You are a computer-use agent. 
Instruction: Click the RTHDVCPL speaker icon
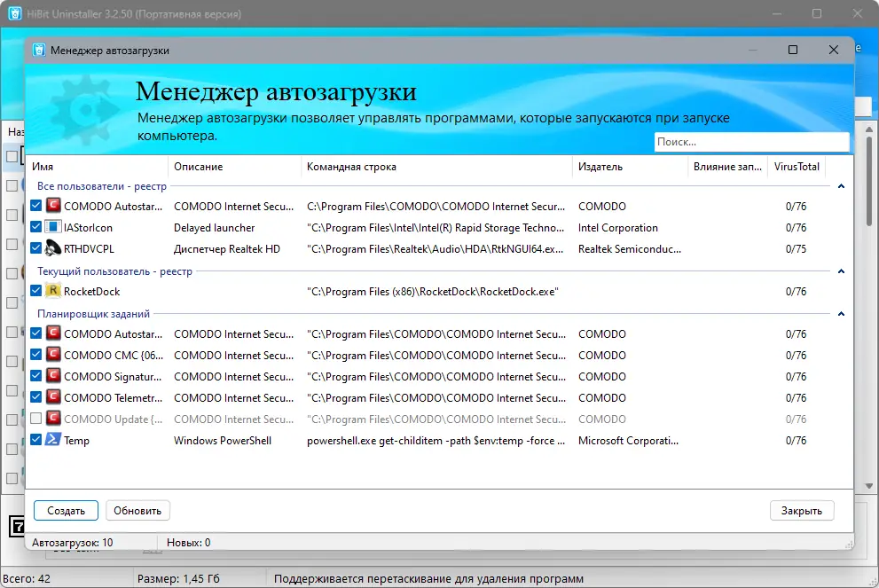(52, 248)
